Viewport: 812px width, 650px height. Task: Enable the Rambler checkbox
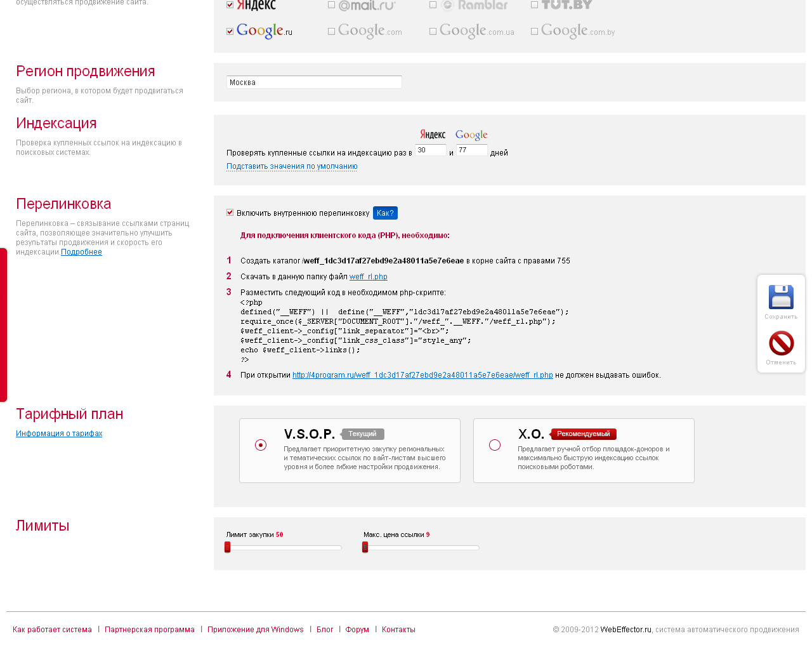pyautogui.click(x=433, y=4)
